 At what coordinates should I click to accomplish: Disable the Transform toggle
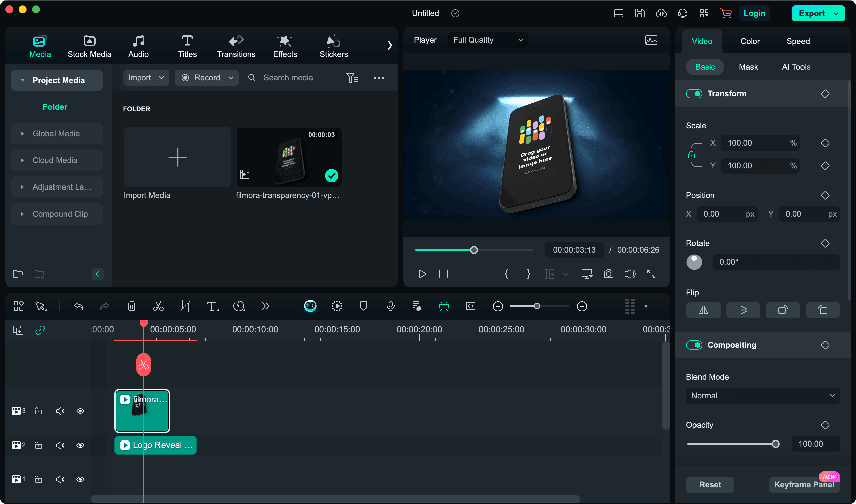(694, 93)
